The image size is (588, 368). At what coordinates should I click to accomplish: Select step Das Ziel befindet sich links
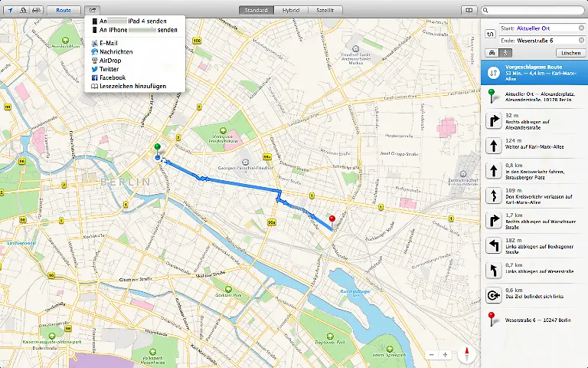point(534,295)
